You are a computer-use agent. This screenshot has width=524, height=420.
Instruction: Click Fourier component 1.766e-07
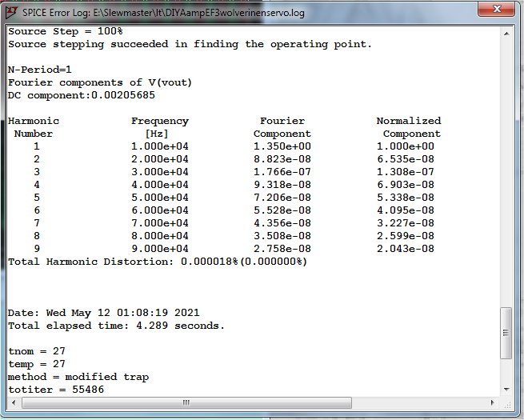pos(282,172)
